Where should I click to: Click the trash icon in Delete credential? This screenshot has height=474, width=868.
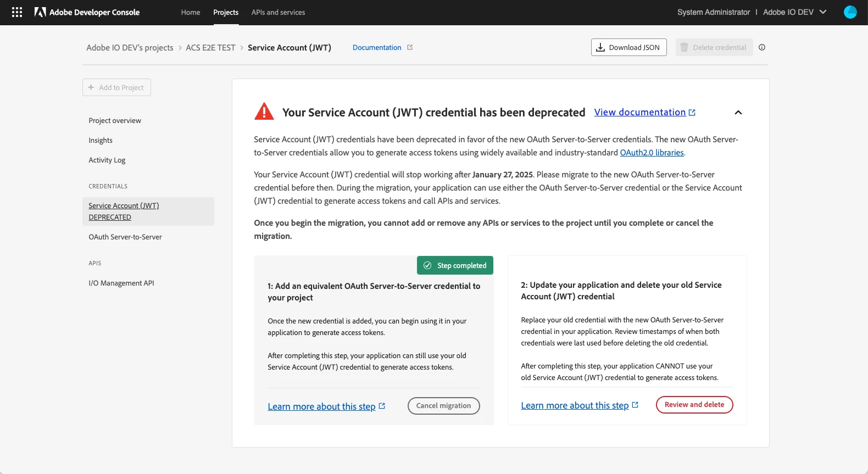pos(684,47)
